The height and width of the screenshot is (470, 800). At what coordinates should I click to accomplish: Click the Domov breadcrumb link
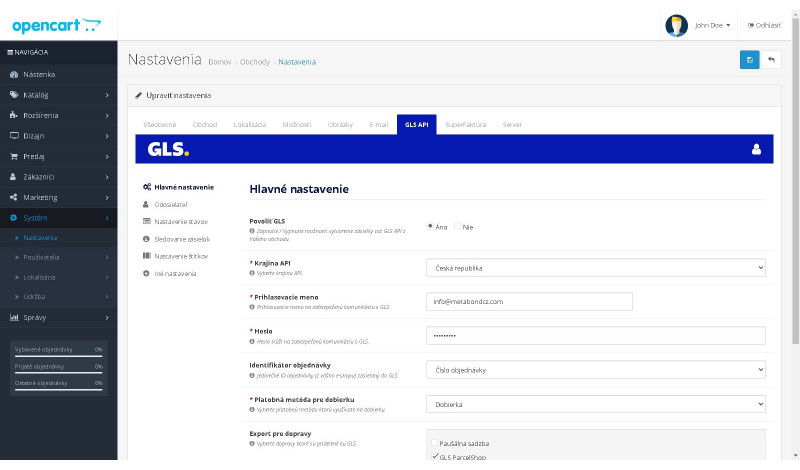pos(220,62)
